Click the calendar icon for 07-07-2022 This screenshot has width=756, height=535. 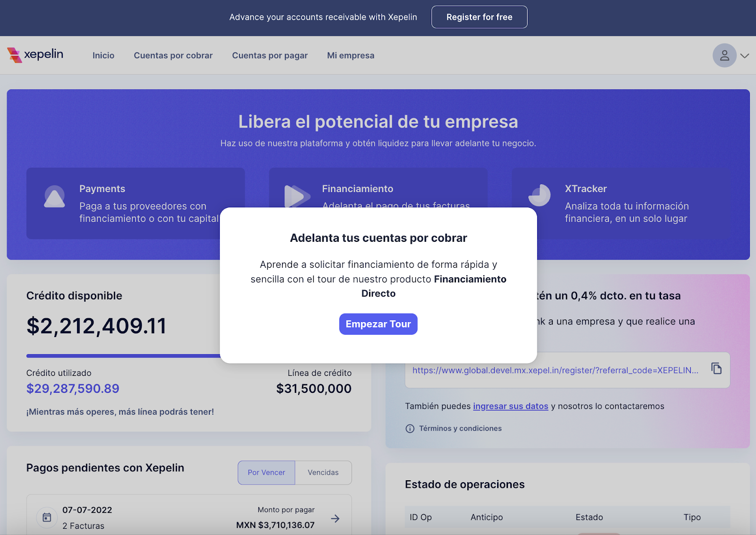(47, 518)
